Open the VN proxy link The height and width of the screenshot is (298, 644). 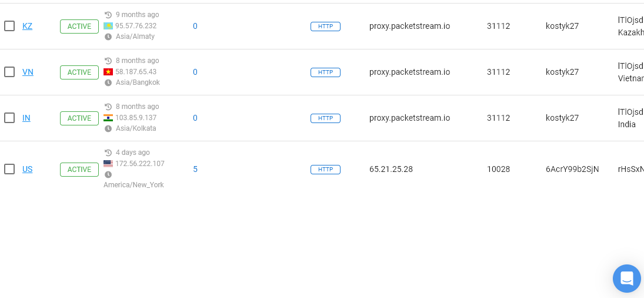[28, 72]
